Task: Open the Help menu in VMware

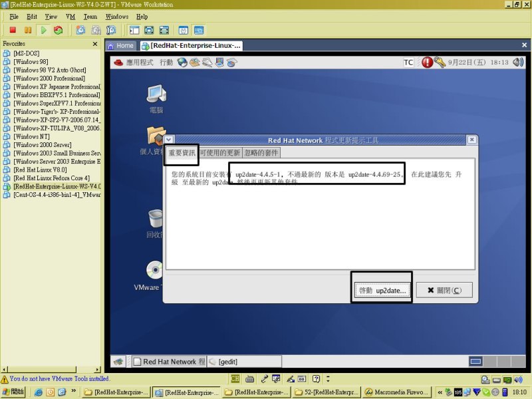Action: tap(142, 17)
